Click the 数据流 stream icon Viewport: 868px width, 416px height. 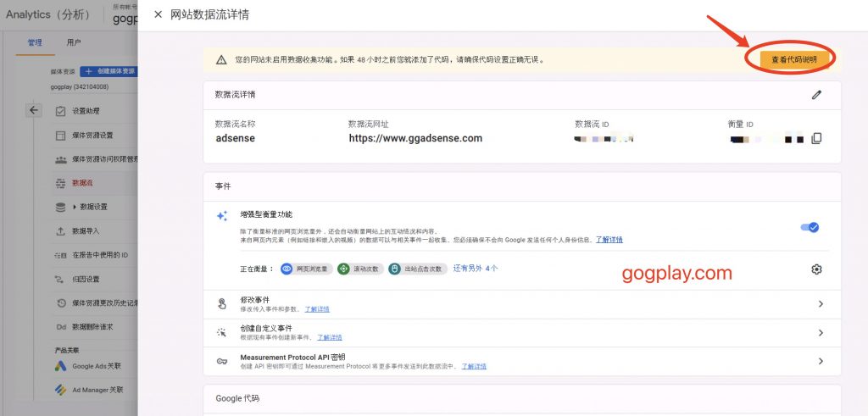60,183
